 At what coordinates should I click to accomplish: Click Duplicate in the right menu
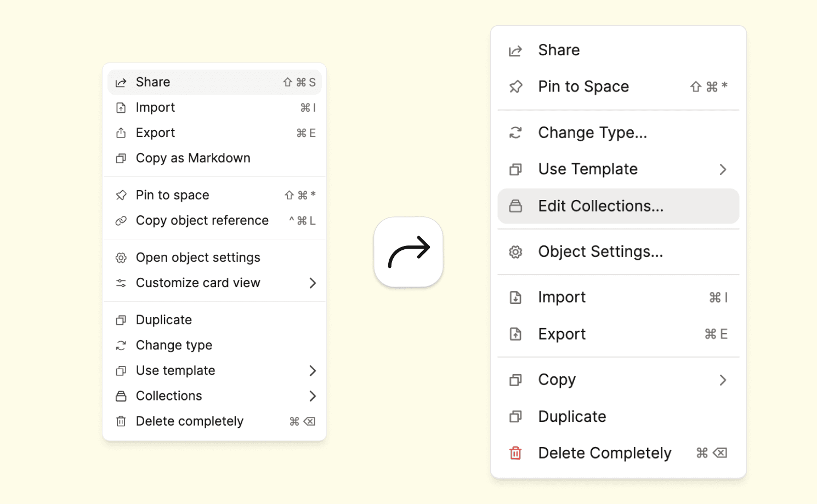click(x=572, y=416)
